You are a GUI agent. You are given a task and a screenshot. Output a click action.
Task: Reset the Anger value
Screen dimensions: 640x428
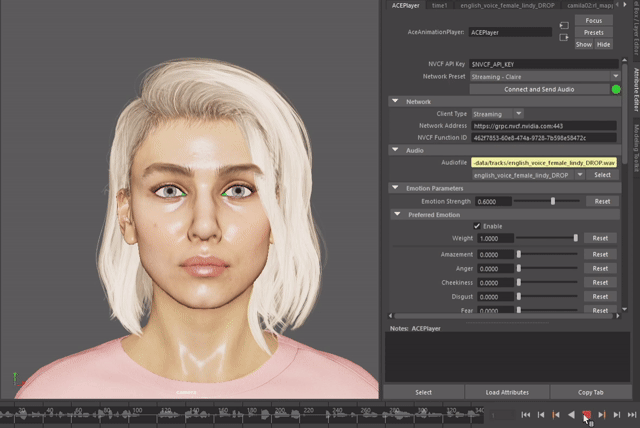point(600,268)
